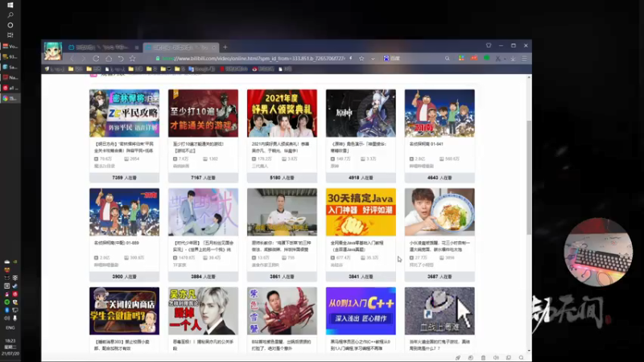Click the anime avatar profile picture
Screen dimensions: 644x362
pyautogui.click(x=53, y=51)
